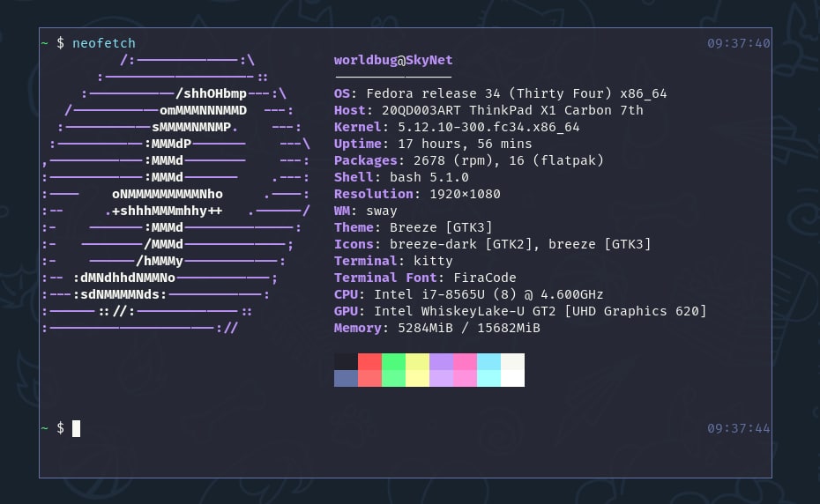Click the worldbug@SkyNet title
Viewport: 820px width, 504px height.
point(393,60)
